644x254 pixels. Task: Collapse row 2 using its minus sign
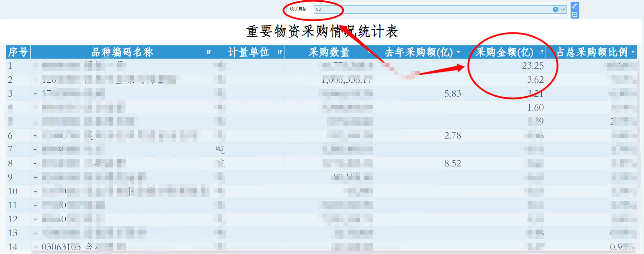(x=35, y=80)
